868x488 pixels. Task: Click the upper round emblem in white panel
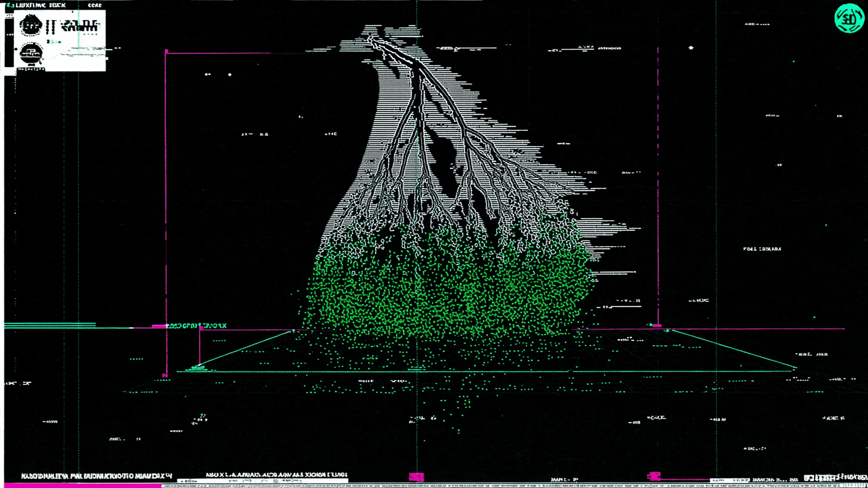[x=30, y=25]
